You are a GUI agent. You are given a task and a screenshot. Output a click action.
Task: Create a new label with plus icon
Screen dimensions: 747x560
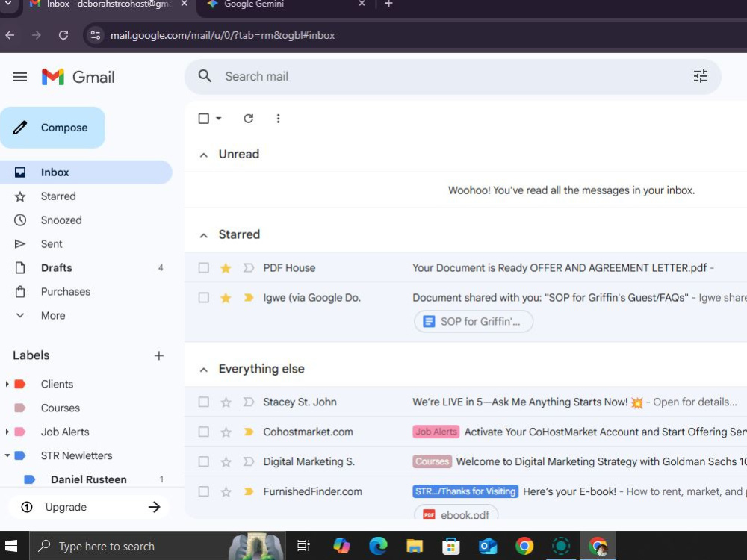[x=158, y=355]
